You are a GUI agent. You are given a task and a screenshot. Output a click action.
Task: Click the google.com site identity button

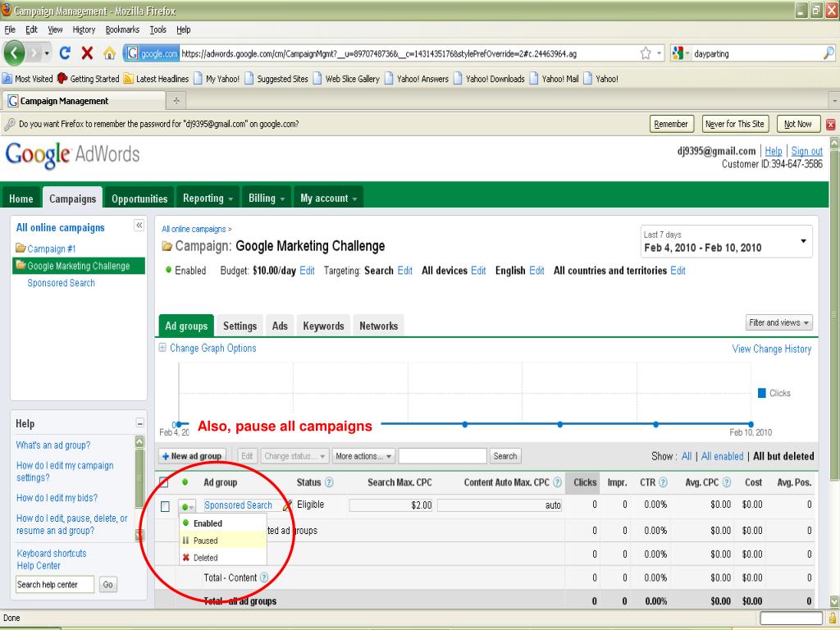(x=152, y=53)
